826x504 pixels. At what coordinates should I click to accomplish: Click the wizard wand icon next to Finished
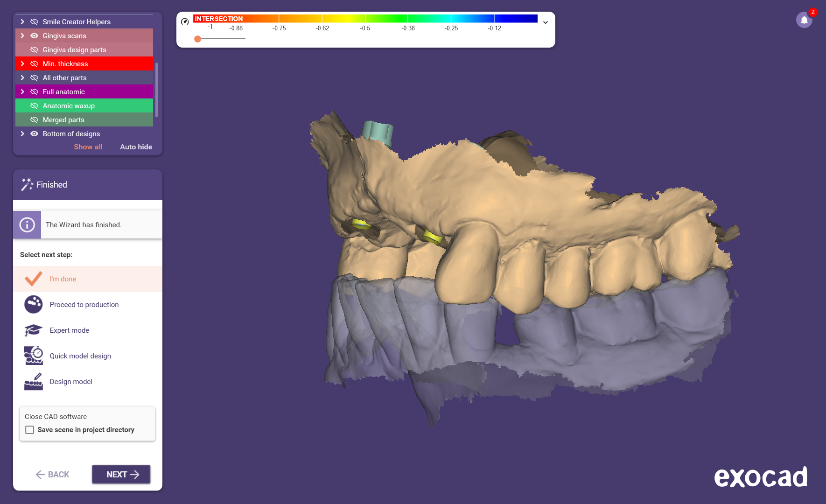[x=27, y=185]
